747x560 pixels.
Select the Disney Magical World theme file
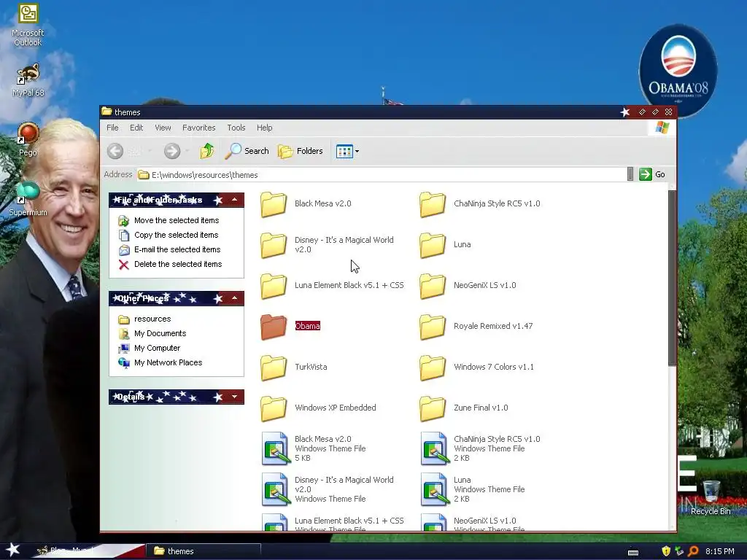tap(328, 489)
